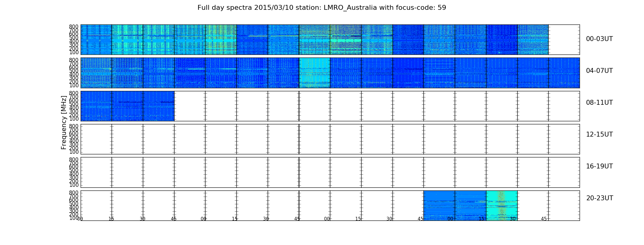Select the '20-23UT' row label
644x245 pixels.
coord(600,198)
